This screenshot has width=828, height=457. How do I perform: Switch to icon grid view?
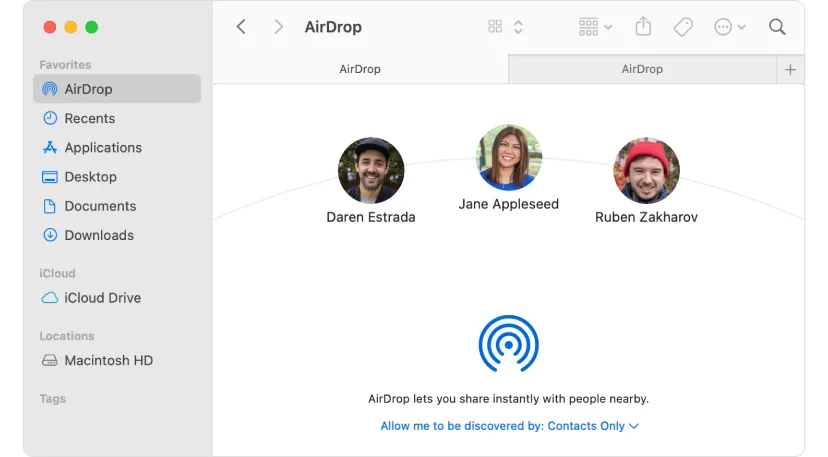[x=495, y=26]
